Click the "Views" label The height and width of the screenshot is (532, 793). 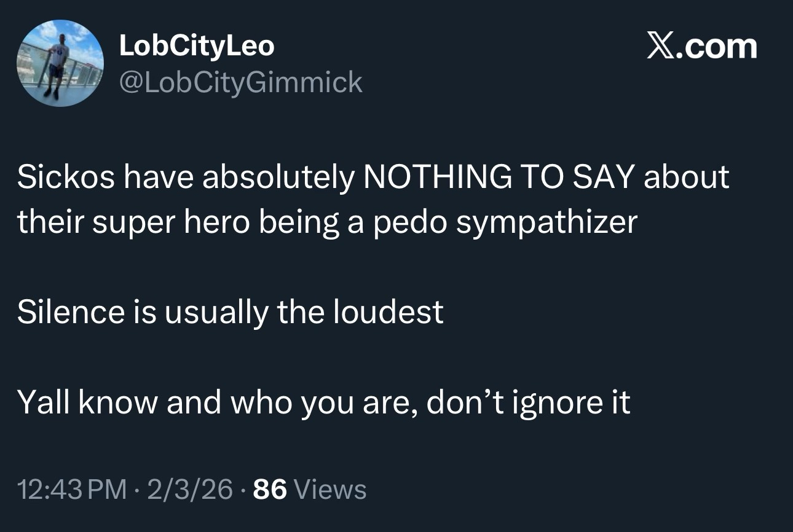331,490
